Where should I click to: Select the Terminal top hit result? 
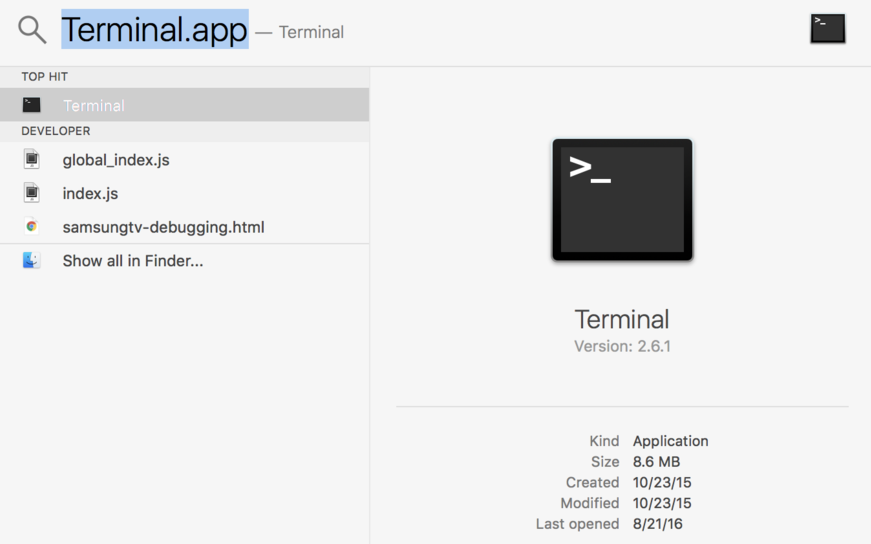click(184, 104)
